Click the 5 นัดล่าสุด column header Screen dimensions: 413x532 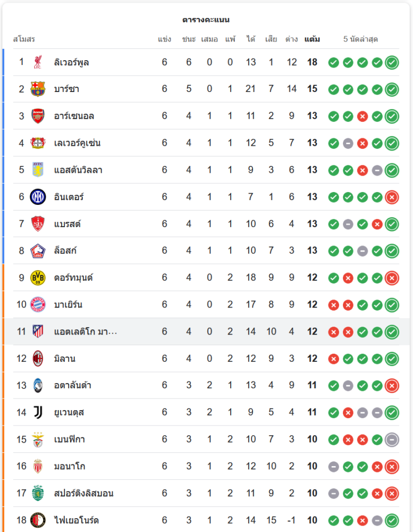pyautogui.click(x=360, y=39)
